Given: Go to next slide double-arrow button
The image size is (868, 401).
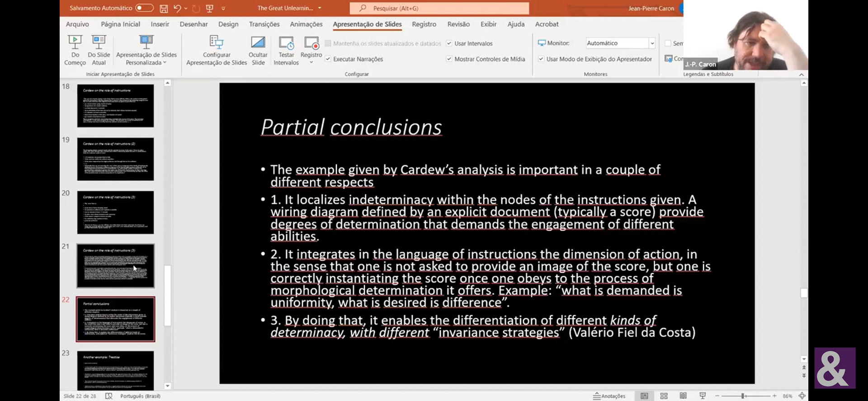Looking at the screenshot, I should pos(804,375).
